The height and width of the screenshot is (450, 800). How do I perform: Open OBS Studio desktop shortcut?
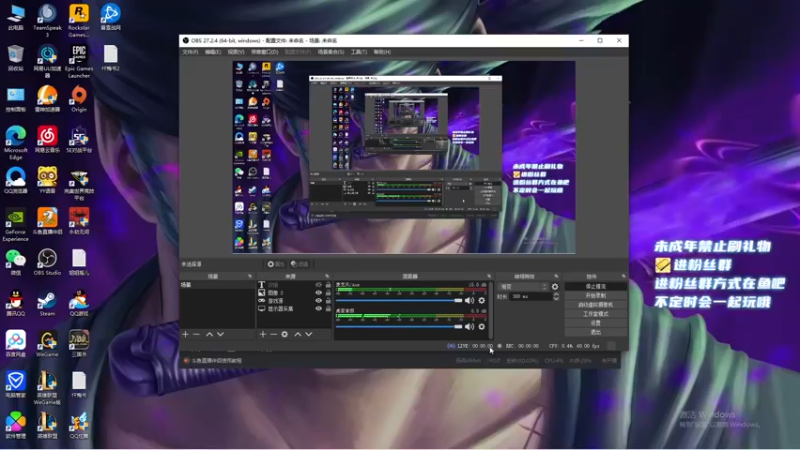pos(47,262)
